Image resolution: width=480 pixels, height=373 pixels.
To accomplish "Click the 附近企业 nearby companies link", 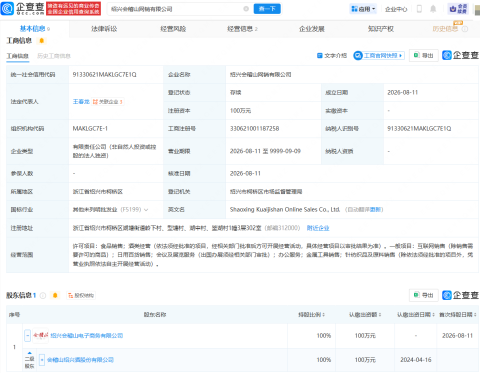I will 318,228.
